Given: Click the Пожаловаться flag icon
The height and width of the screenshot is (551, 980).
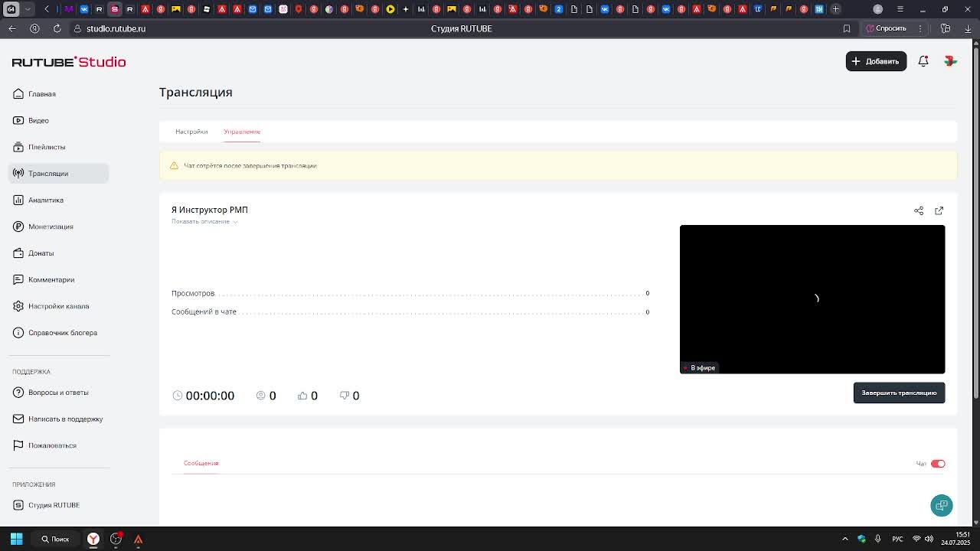Looking at the screenshot, I should [18, 445].
